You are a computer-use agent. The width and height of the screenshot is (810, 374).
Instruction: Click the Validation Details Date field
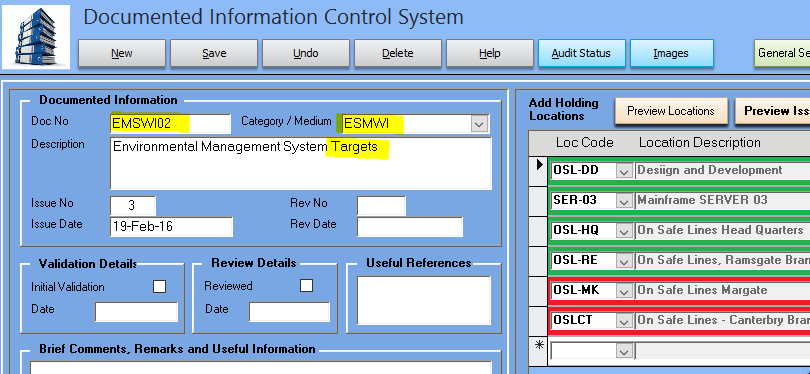tap(136, 312)
